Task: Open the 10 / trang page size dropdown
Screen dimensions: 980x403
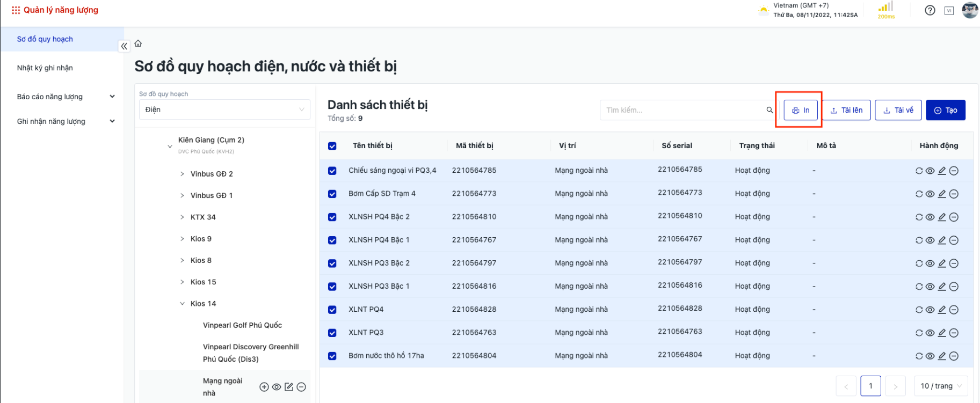Action: coord(941,386)
